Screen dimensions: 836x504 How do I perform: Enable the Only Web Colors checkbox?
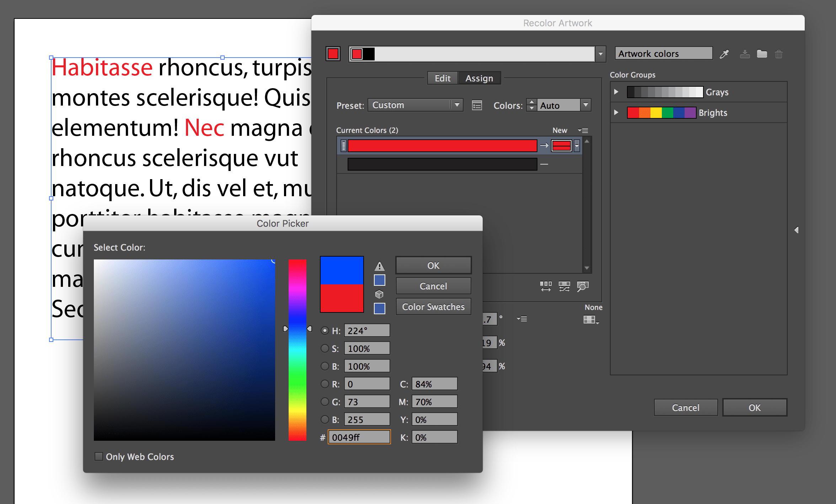pos(98,456)
